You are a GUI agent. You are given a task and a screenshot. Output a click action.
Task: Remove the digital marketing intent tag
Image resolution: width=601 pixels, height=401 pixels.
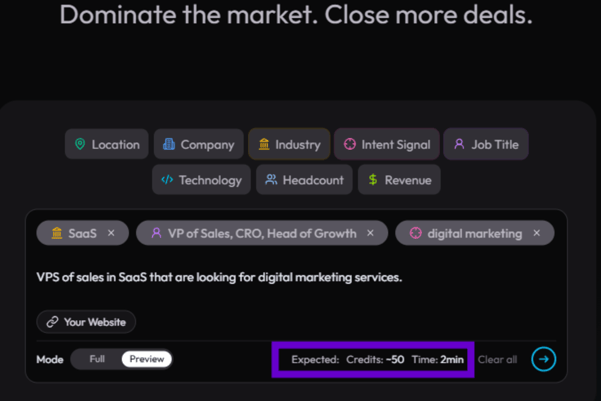[537, 233]
